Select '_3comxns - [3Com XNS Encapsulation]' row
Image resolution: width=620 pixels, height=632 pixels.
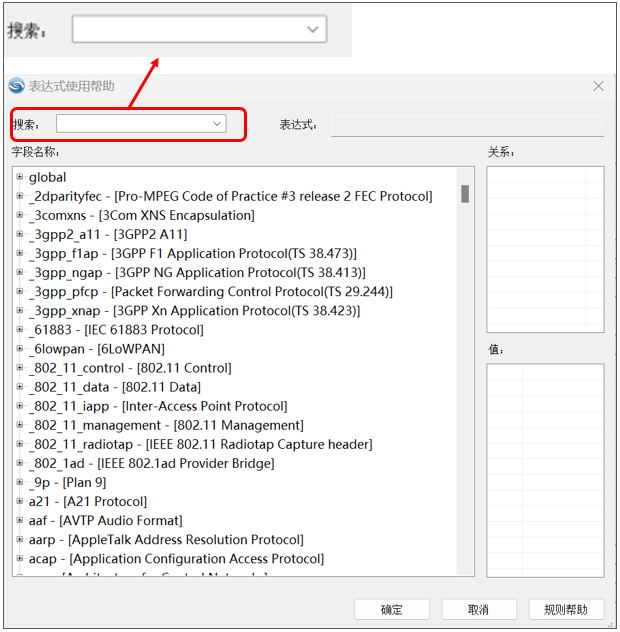(141, 215)
